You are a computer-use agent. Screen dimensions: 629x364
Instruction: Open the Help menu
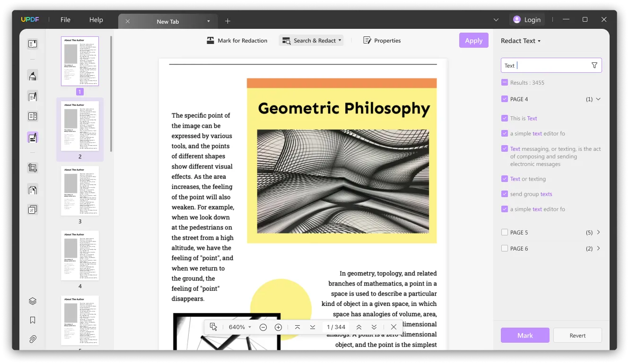tap(96, 20)
